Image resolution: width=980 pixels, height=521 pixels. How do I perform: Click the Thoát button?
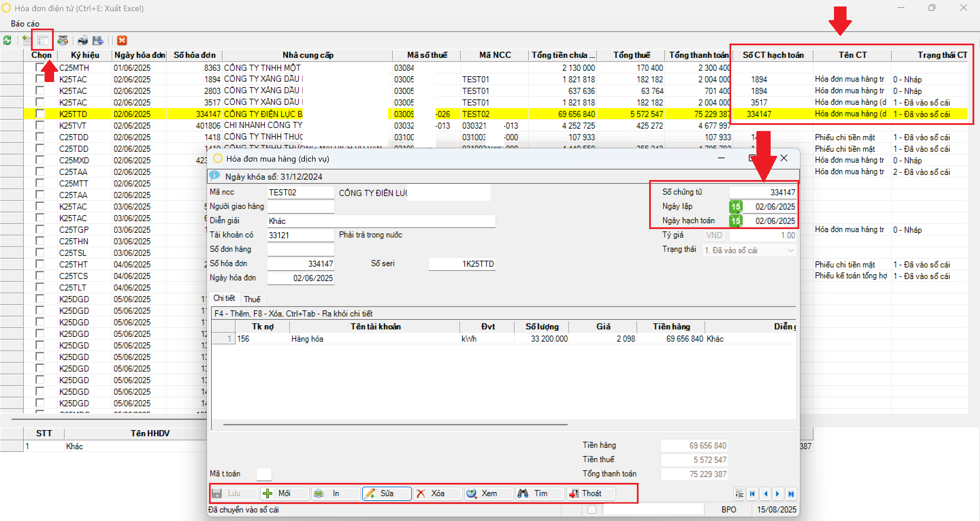591,493
